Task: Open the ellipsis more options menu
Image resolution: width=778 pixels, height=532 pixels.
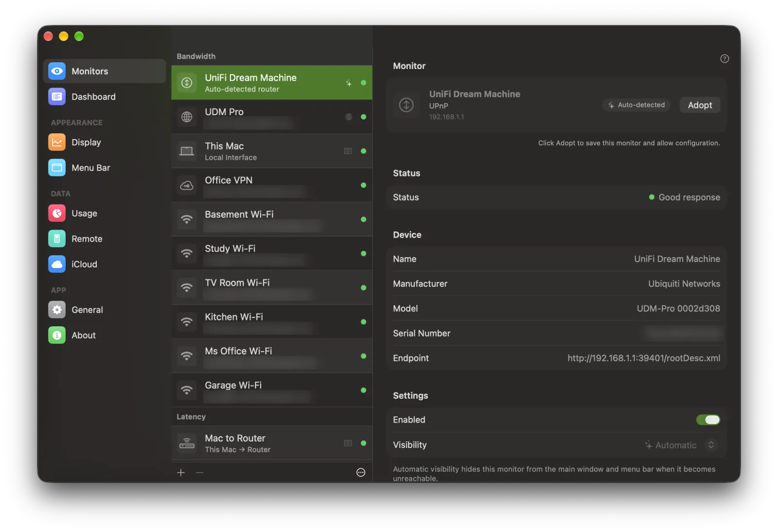Action: point(361,473)
